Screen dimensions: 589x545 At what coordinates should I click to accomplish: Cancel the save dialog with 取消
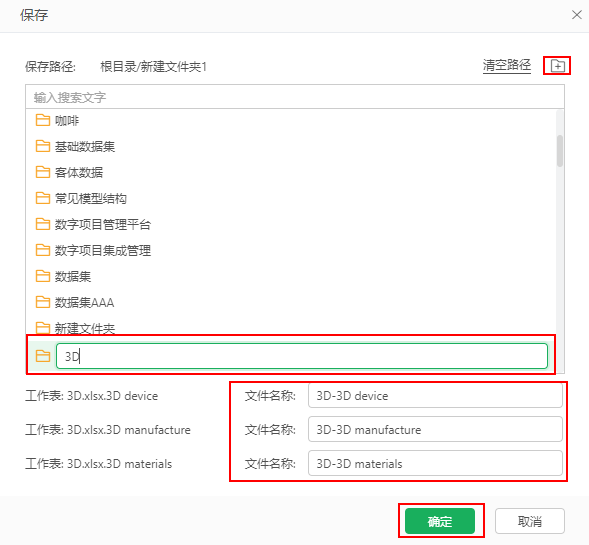click(x=530, y=521)
